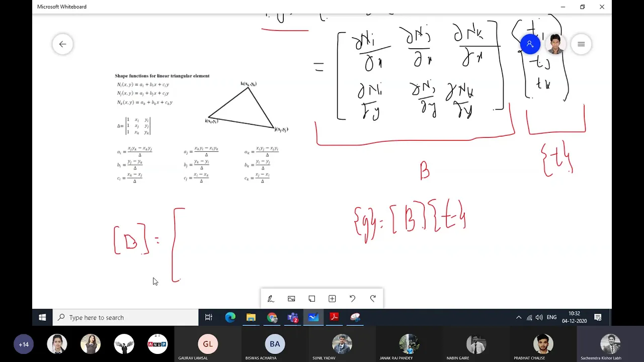Close the Microsoft Whiteboard window
Image resolution: width=644 pixels, height=362 pixels.
(x=602, y=7)
